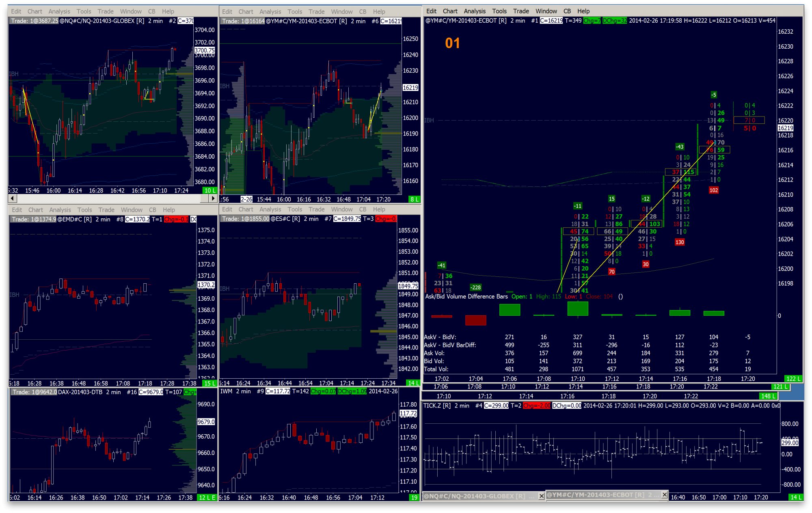Open Trade menu above the NQ chart
Viewport: 812px width, 513px height.
pyautogui.click(x=105, y=11)
